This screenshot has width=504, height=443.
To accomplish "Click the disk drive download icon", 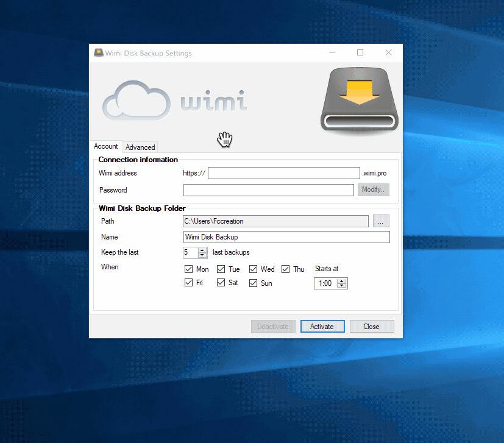I will 359,99.
